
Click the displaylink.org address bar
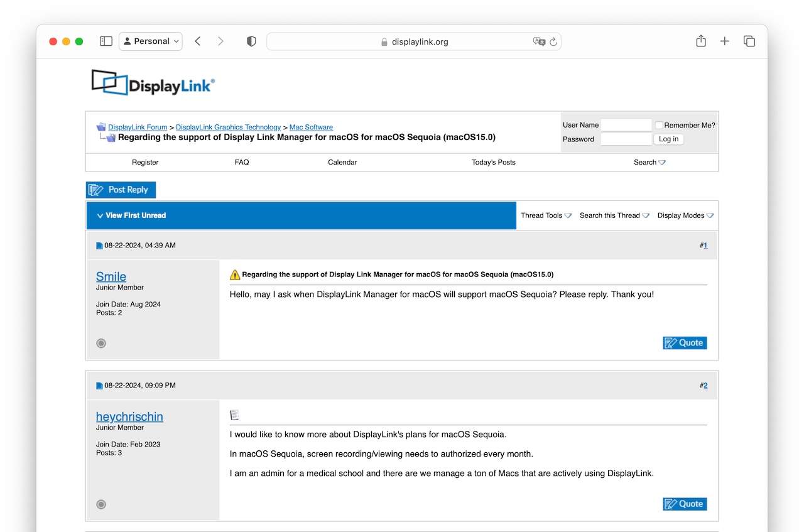pyautogui.click(x=414, y=41)
